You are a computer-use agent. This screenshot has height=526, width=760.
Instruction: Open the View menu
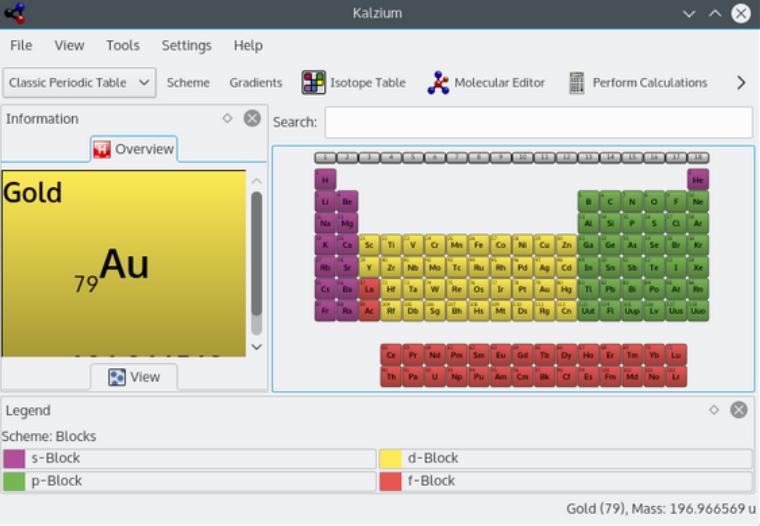pos(69,45)
